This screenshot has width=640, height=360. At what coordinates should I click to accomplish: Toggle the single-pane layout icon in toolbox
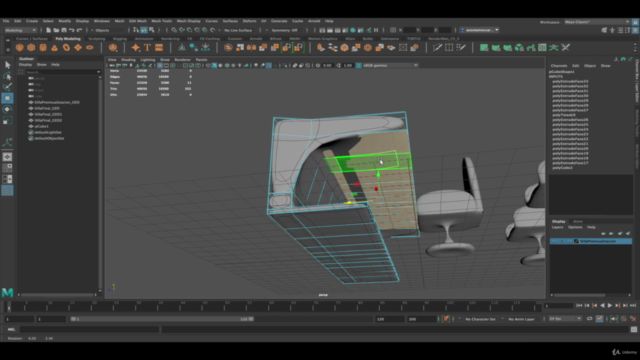click(x=7, y=157)
